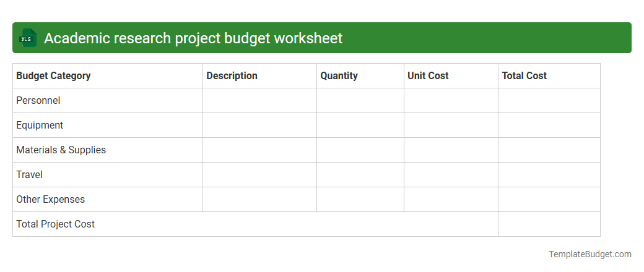Image resolution: width=644 pixels, height=272 pixels.
Task: Click the Other Expenses Total Cost cell
Action: [549, 200]
